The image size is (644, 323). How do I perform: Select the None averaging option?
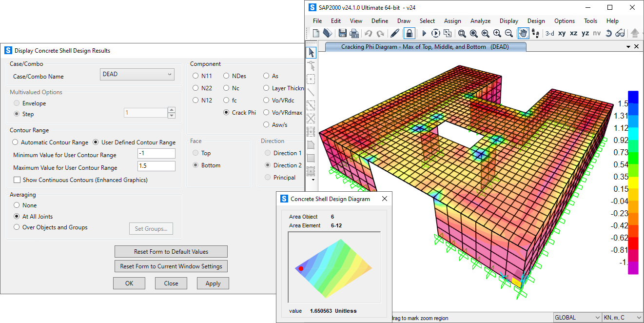point(17,205)
